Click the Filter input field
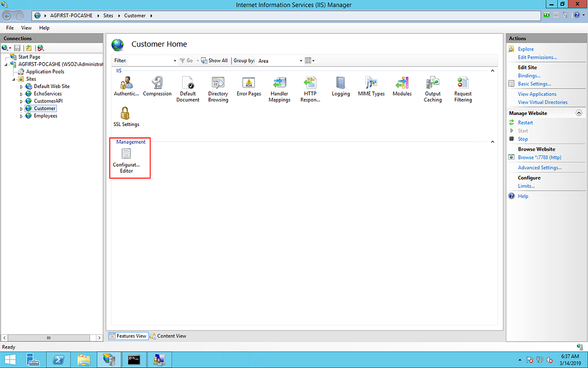588x368 pixels. click(150, 60)
